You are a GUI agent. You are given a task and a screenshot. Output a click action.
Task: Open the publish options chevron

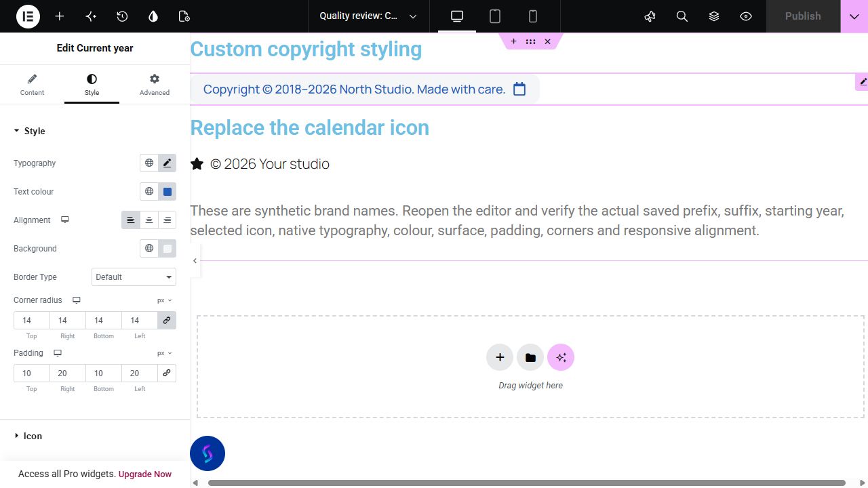click(854, 16)
